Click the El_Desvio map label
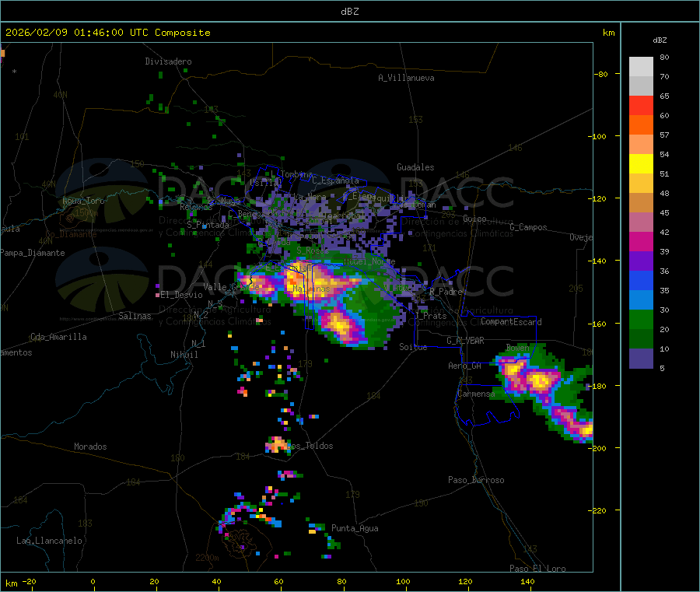Image resolution: width=700 pixels, height=592 pixels. pos(181,295)
